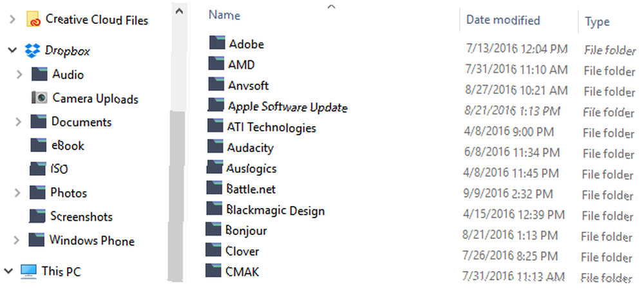Click the Audio folder icon in sidebar
The image size is (644, 291).
(39, 74)
